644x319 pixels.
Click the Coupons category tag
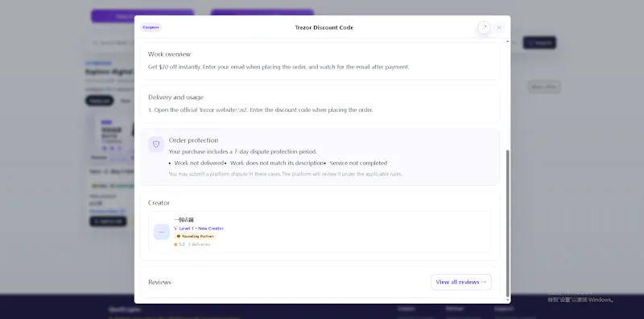[x=151, y=27]
